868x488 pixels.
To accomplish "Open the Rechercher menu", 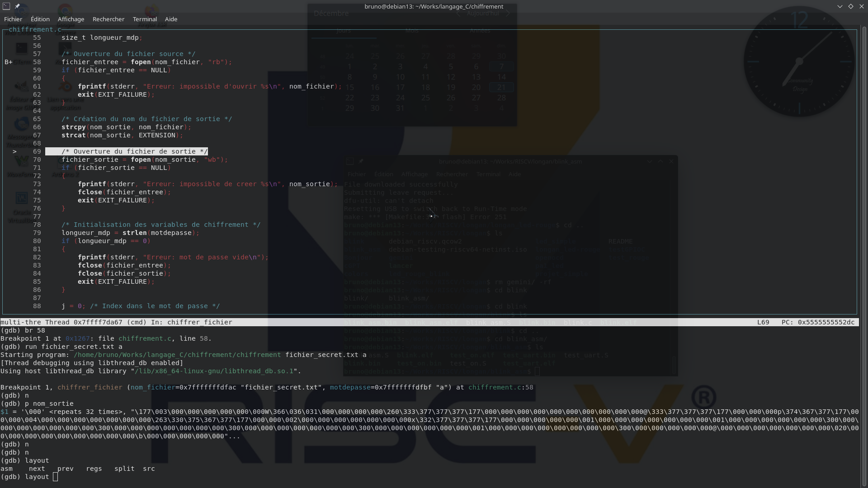I will click(x=108, y=19).
